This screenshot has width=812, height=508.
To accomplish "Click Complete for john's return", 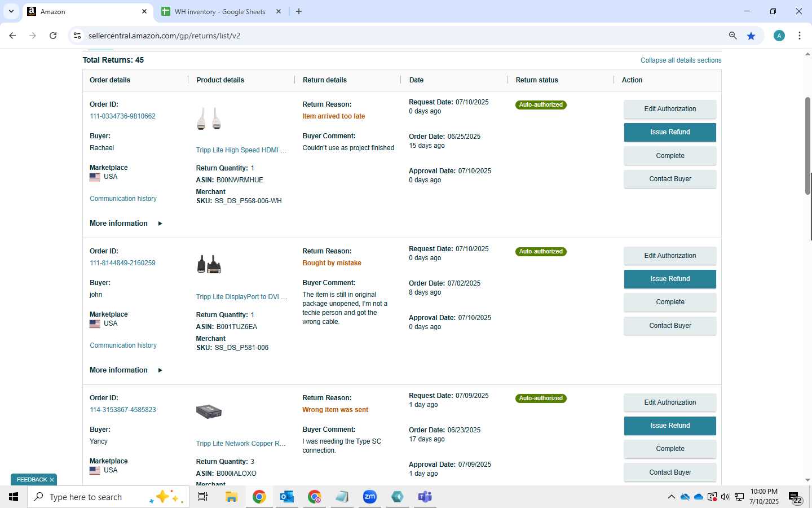I will [x=670, y=302].
